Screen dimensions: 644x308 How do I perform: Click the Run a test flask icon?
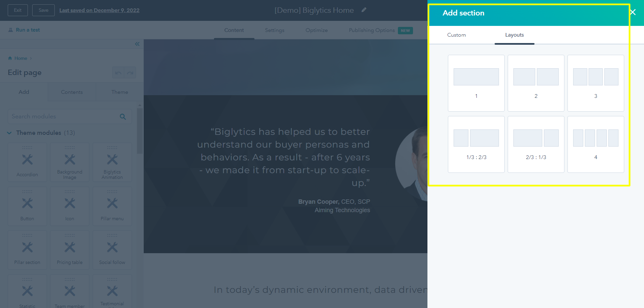pos(11,30)
